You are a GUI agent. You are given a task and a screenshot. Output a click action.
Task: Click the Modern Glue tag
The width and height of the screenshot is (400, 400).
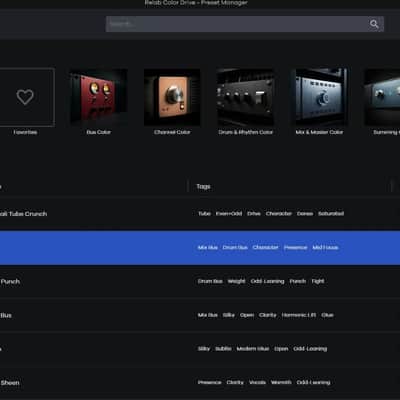pyautogui.click(x=253, y=349)
